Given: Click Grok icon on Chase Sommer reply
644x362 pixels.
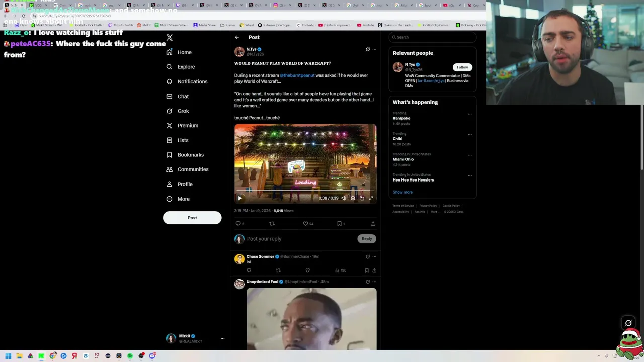Looking at the screenshot, I should [x=367, y=257].
